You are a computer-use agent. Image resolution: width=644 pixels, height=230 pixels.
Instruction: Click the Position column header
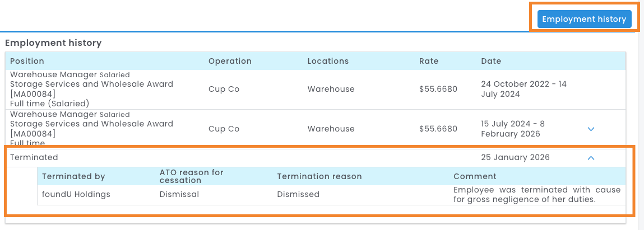pos(27,61)
